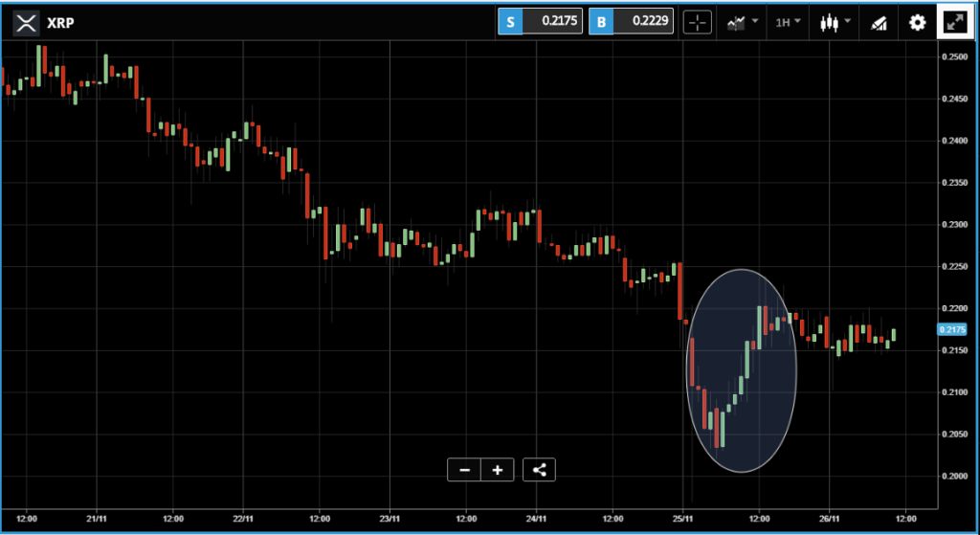This screenshot has width=980, height=535.
Task: Share the chart
Action: 539,470
